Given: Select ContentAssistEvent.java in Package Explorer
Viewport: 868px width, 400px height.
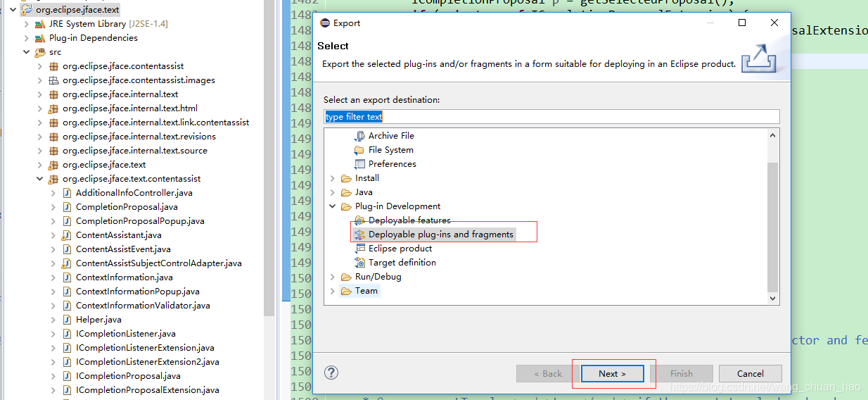Looking at the screenshot, I should tap(123, 249).
